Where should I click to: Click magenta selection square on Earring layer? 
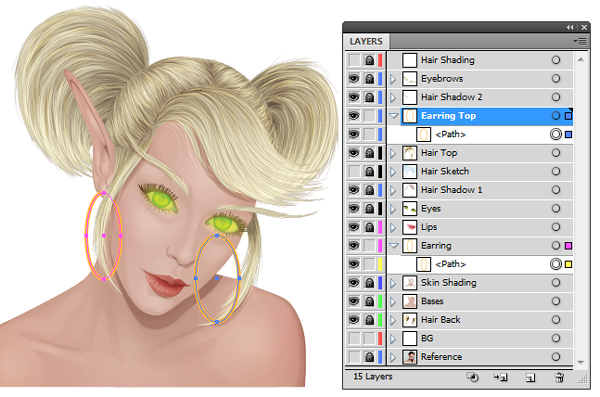point(569,246)
